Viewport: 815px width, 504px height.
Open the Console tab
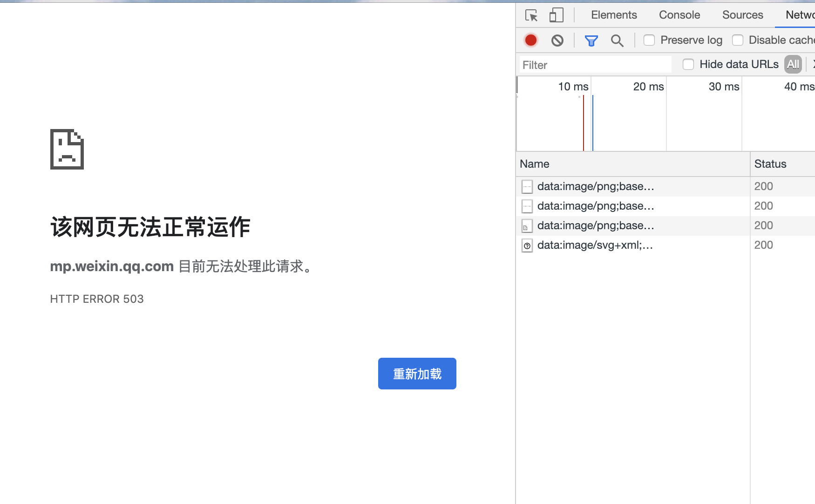(x=679, y=15)
